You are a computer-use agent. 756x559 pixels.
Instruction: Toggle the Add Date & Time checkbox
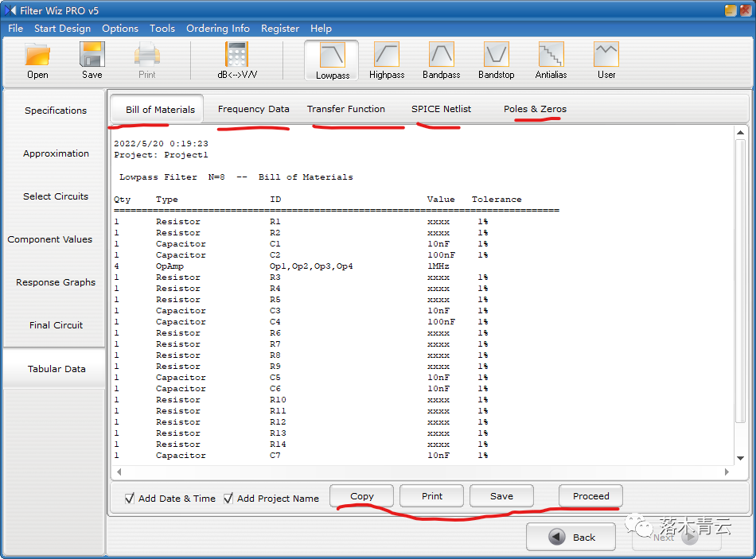pyautogui.click(x=131, y=499)
